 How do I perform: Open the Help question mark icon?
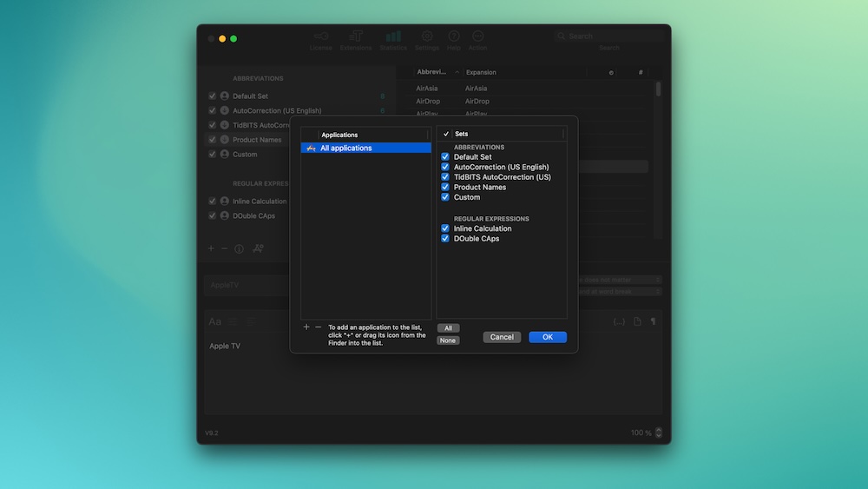pyautogui.click(x=454, y=36)
